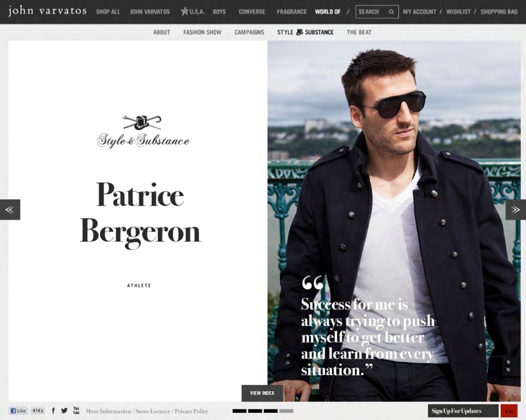Open the WISHLIST page
Image resolution: width=526 pixels, height=420 pixels.
pyautogui.click(x=458, y=12)
